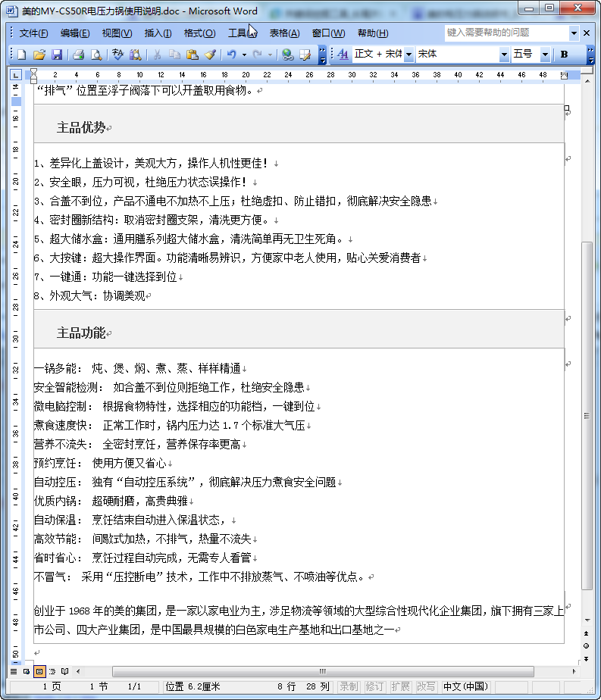This screenshot has height=700, width=601.
Task: Expand Standard toolbar options chevron
Action: (322, 55)
